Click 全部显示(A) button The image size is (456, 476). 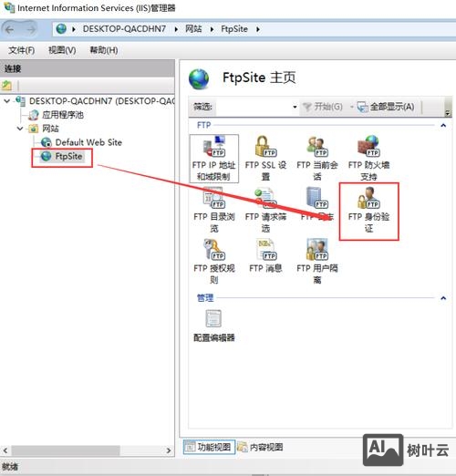pyautogui.click(x=386, y=107)
